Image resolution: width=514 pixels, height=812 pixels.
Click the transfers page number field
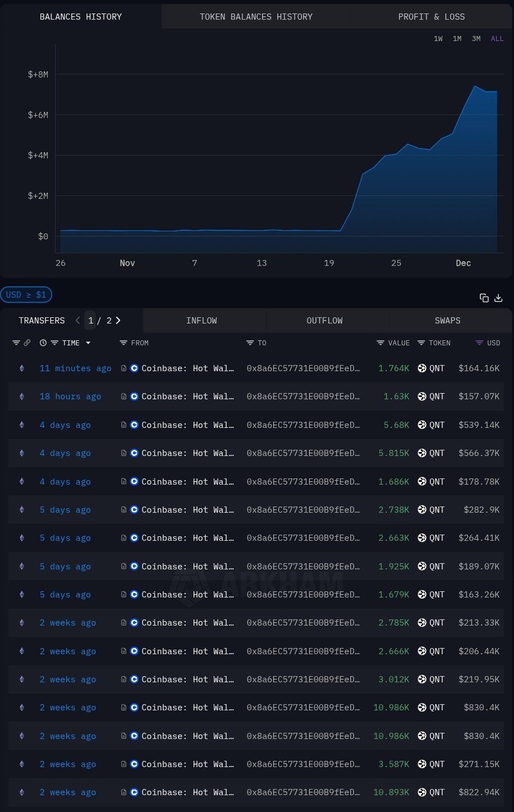[91, 321]
